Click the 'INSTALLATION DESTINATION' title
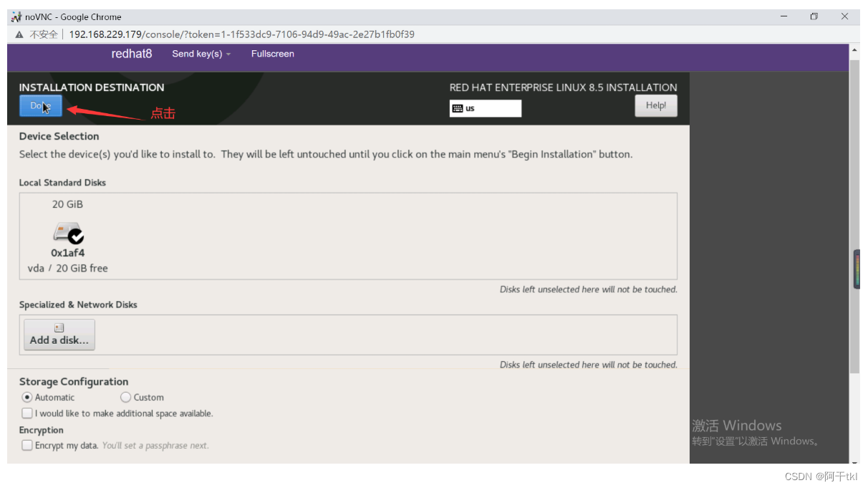The image size is (868, 488). pos(92,87)
